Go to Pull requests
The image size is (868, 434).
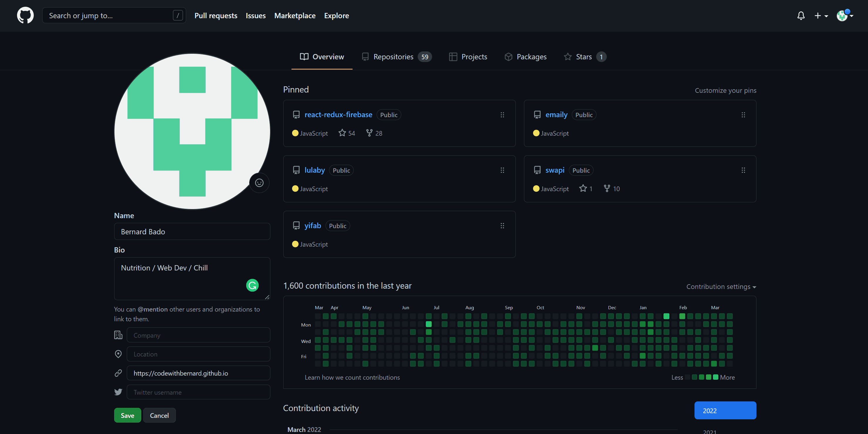coord(216,16)
